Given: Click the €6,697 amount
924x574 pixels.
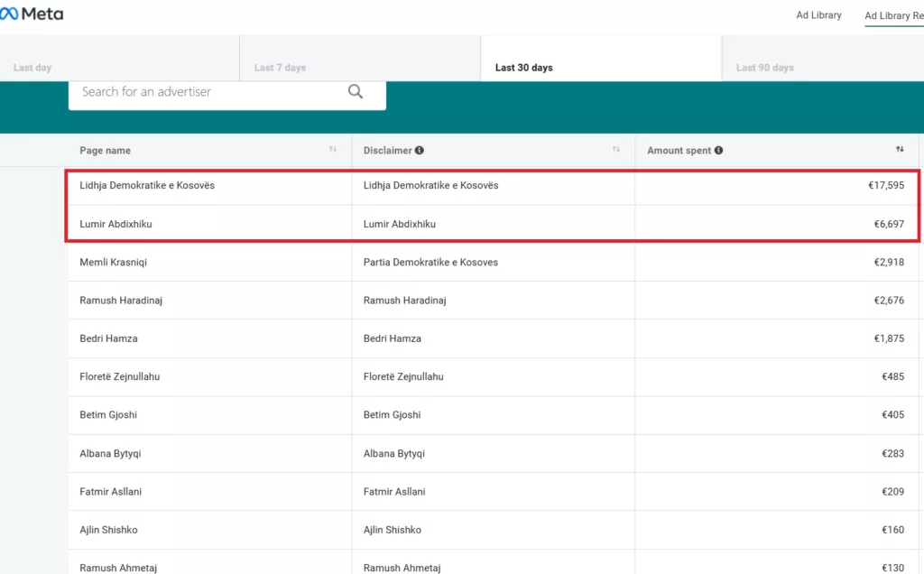Looking at the screenshot, I should pos(889,224).
